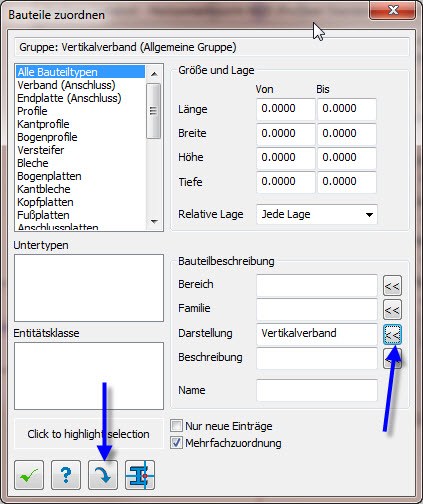Click the component list scroll up arrow
Viewport: 423px width, 504px height.
pyautogui.click(x=154, y=74)
